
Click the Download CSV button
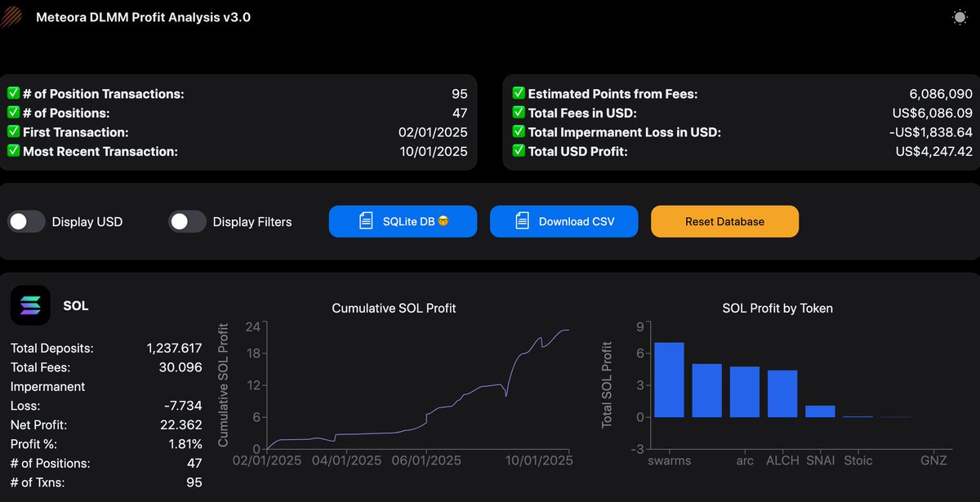pos(563,221)
